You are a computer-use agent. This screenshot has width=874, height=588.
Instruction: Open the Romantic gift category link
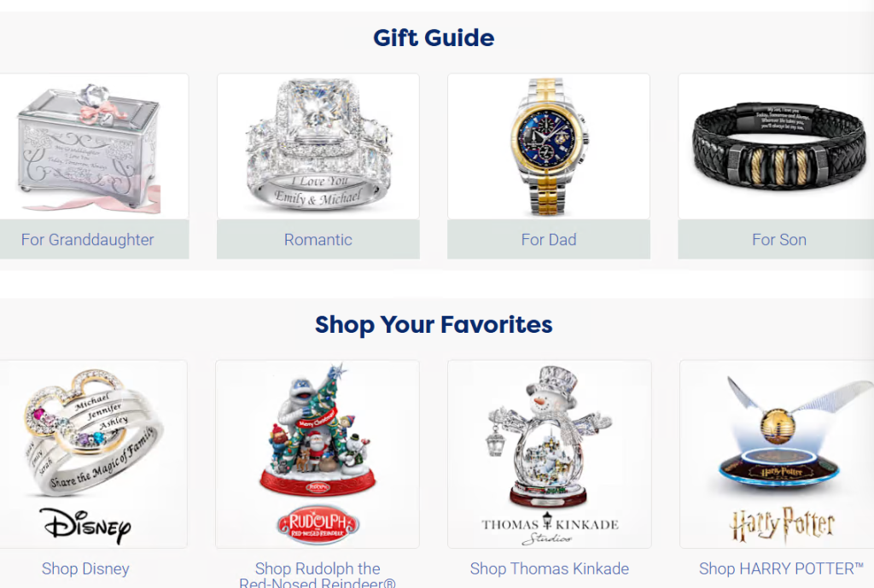pos(318,240)
